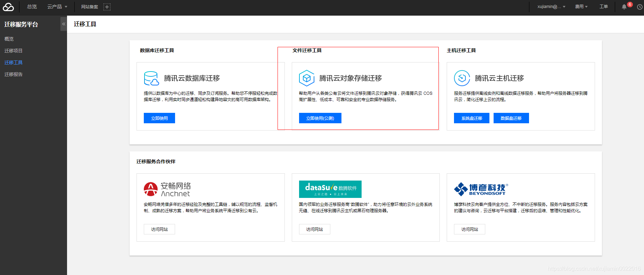The width and height of the screenshot is (644, 275).
Task: Expand the 费用 dropdown menu
Action: 581,7
